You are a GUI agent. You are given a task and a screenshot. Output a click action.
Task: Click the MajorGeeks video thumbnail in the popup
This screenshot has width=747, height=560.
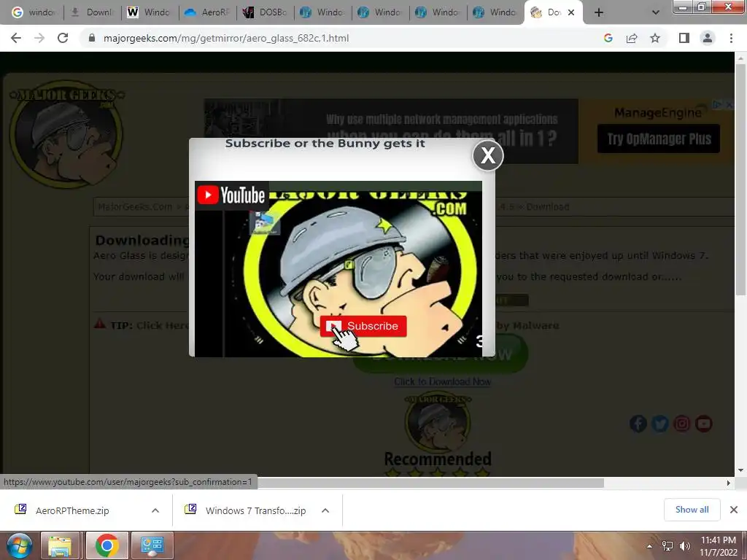click(338, 269)
